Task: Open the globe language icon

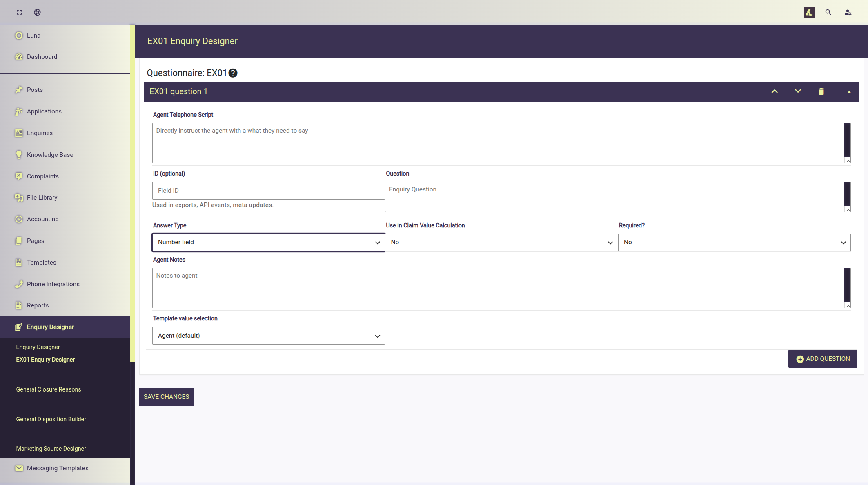Action: pos(37,12)
